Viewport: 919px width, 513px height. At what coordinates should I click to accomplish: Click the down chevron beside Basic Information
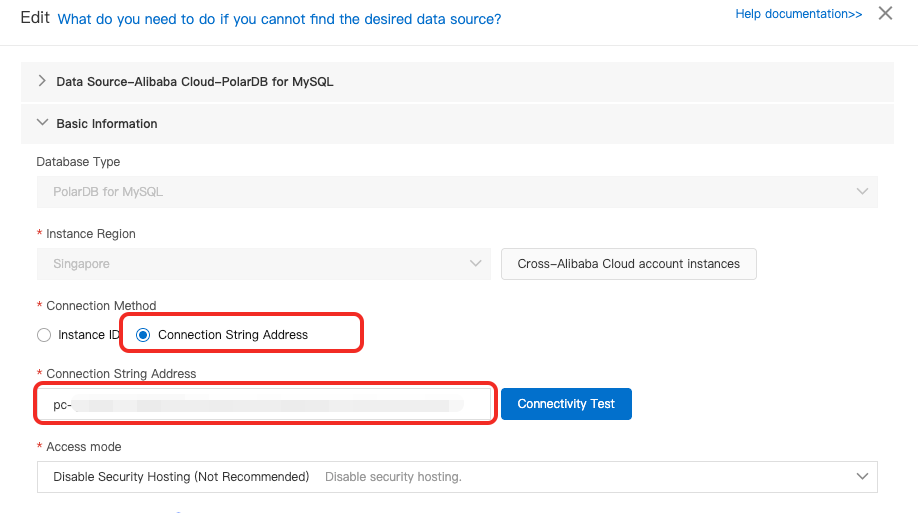tap(42, 123)
